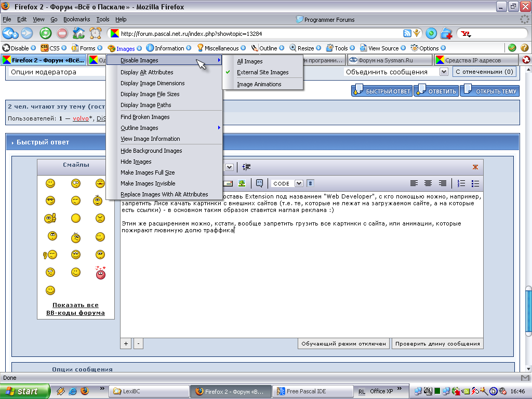Open the Bookmarks menu

pyautogui.click(x=76, y=19)
